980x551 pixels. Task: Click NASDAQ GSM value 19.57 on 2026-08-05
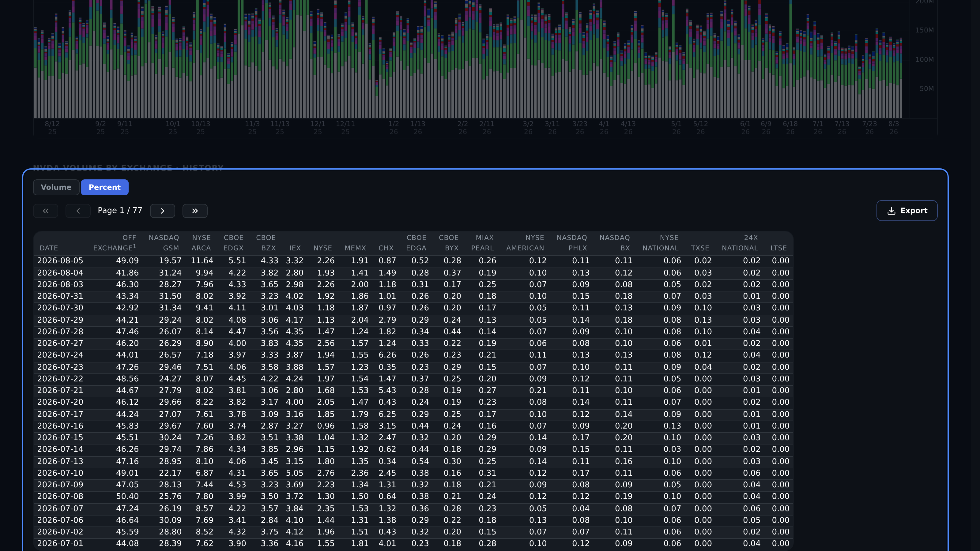coord(170,261)
